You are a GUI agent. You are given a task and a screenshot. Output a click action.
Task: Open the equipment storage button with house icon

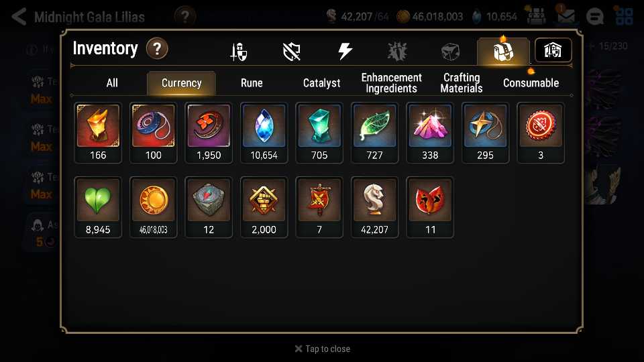(553, 50)
